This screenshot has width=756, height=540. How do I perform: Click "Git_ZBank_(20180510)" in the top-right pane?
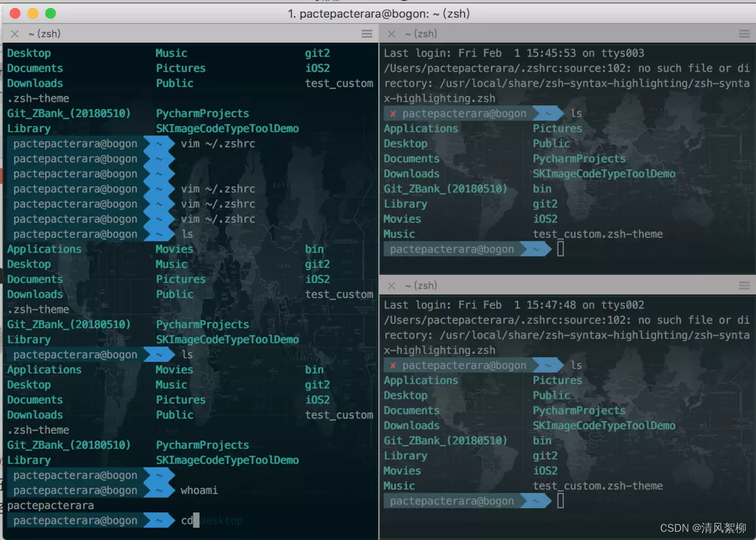pos(445,189)
